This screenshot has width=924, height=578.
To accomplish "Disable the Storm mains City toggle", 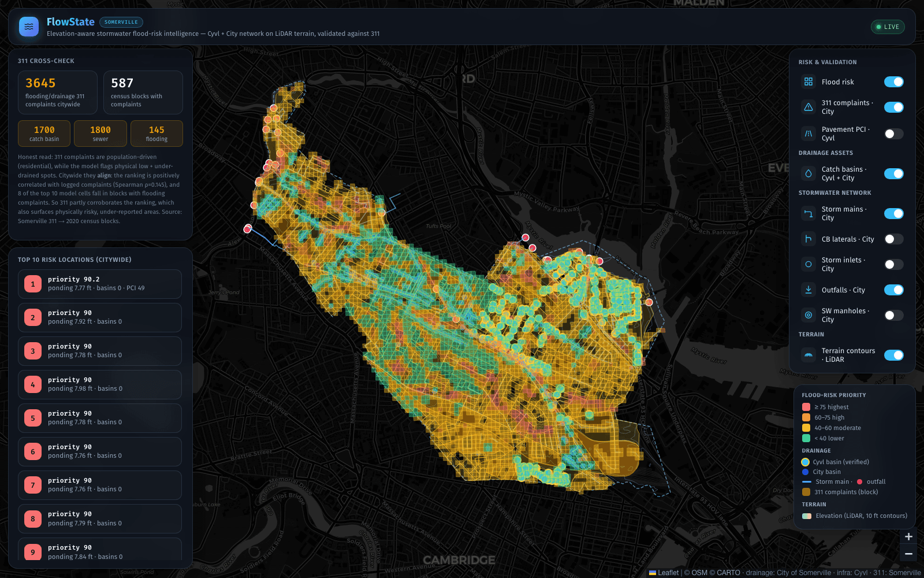I will [894, 213].
